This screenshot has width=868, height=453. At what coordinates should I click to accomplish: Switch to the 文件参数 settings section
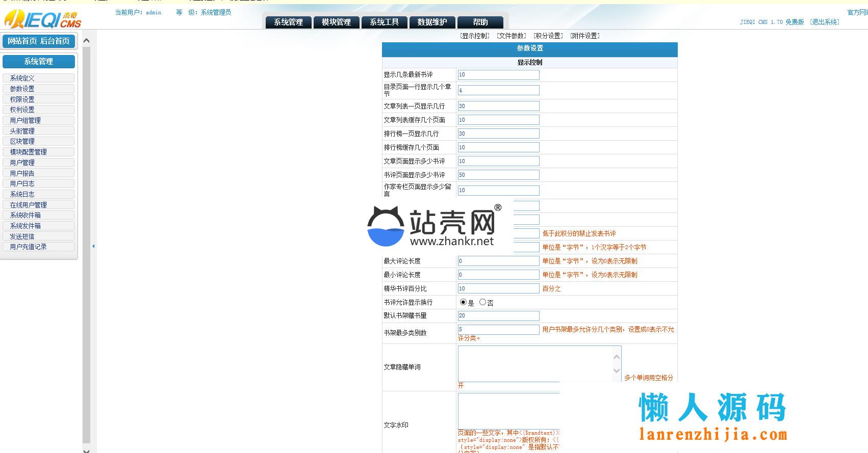click(x=512, y=36)
